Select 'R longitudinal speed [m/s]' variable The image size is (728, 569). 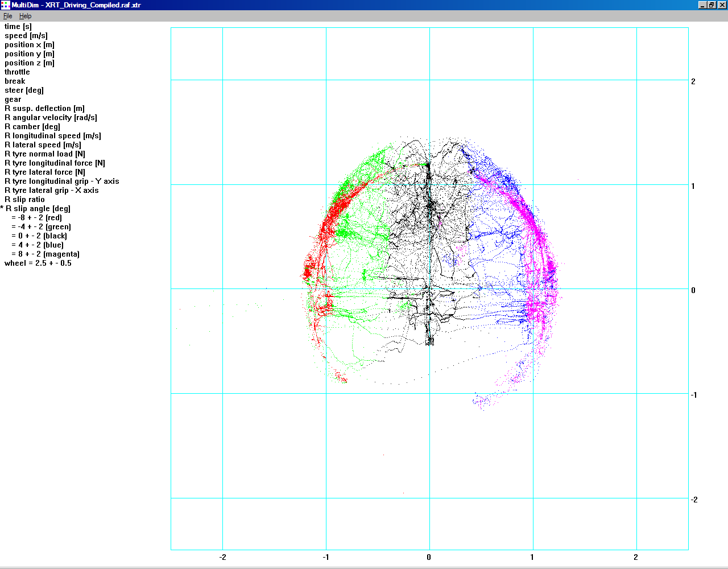click(53, 136)
